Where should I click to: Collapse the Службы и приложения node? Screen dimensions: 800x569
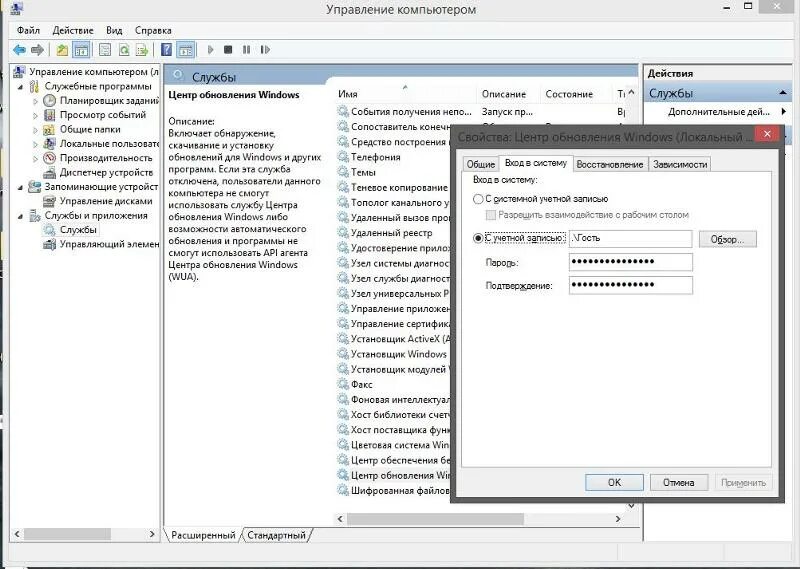pyautogui.click(x=20, y=216)
